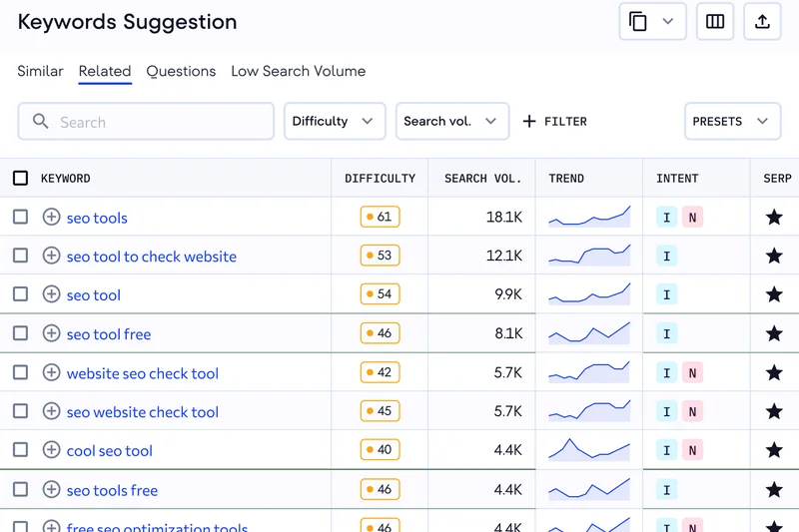Sort by the SEARCH VOL. column header
Image resolution: width=799 pixels, height=532 pixels.
(483, 179)
